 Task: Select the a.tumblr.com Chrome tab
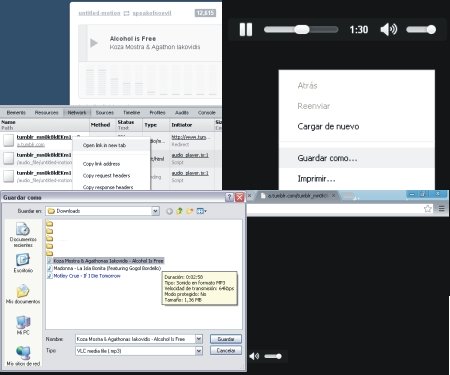(298, 196)
